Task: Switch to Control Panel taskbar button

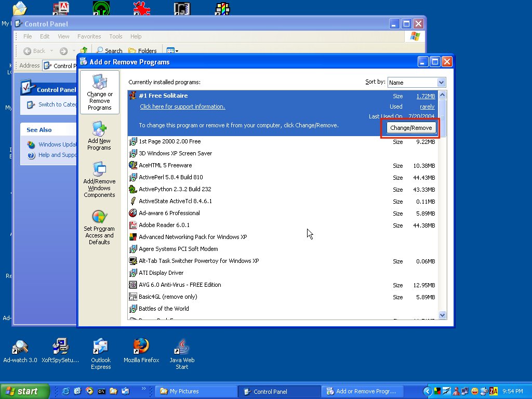Action: [x=279, y=391]
